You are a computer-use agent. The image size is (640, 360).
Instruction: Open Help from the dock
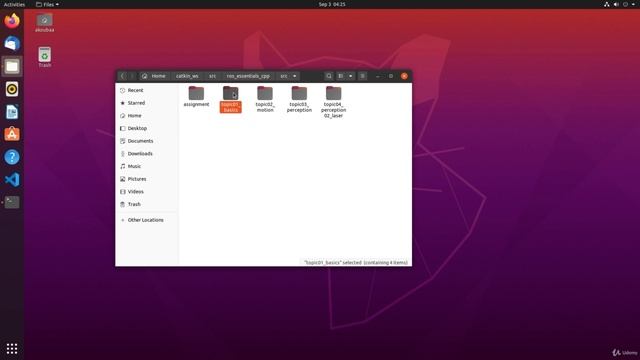point(12,157)
